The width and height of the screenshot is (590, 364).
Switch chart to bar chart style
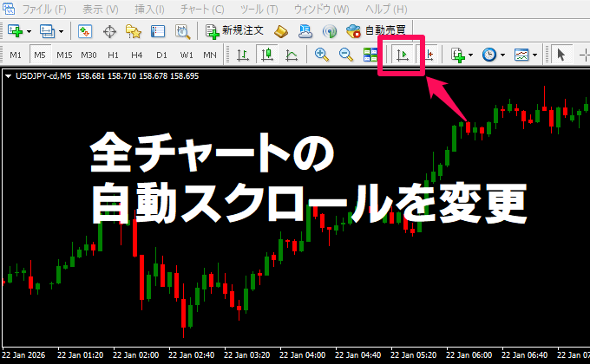pyautogui.click(x=243, y=55)
